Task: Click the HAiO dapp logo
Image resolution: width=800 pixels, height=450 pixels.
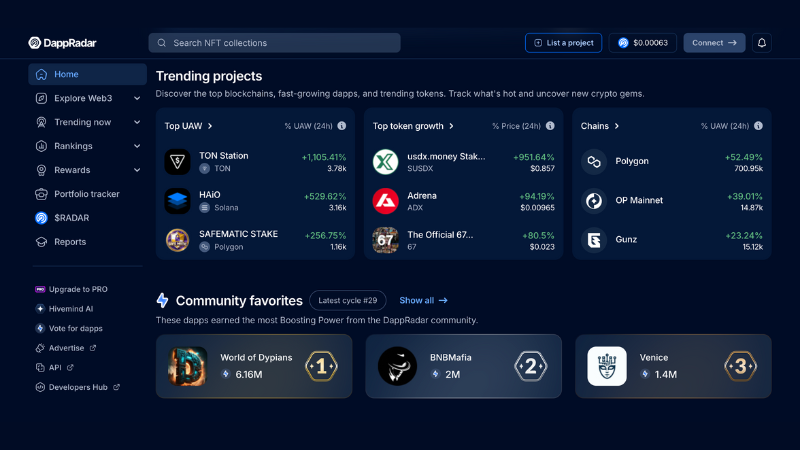Action: coord(177,201)
